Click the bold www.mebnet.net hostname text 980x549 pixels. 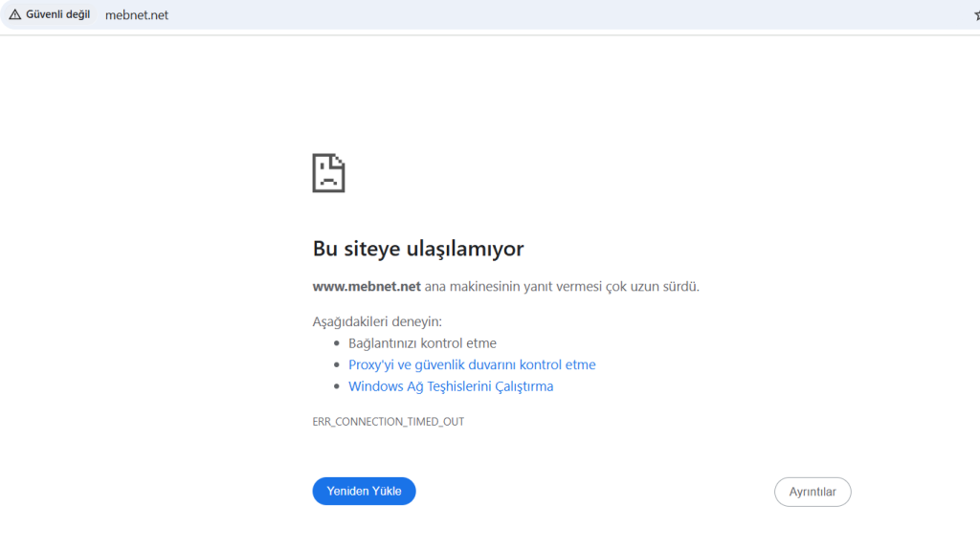coord(367,286)
